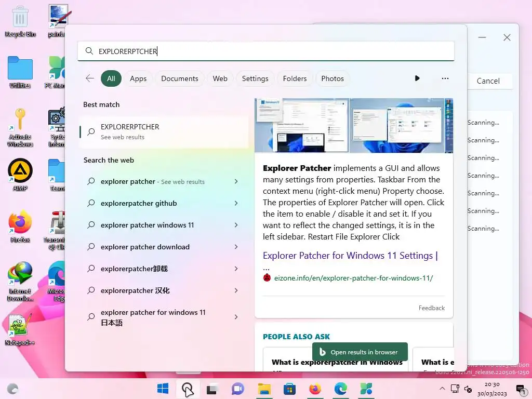Select the 'explorer patcher download' suggestion text
The width and height of the screenshot is (532, 399).
pyautogui.click(x=145, y=247)
